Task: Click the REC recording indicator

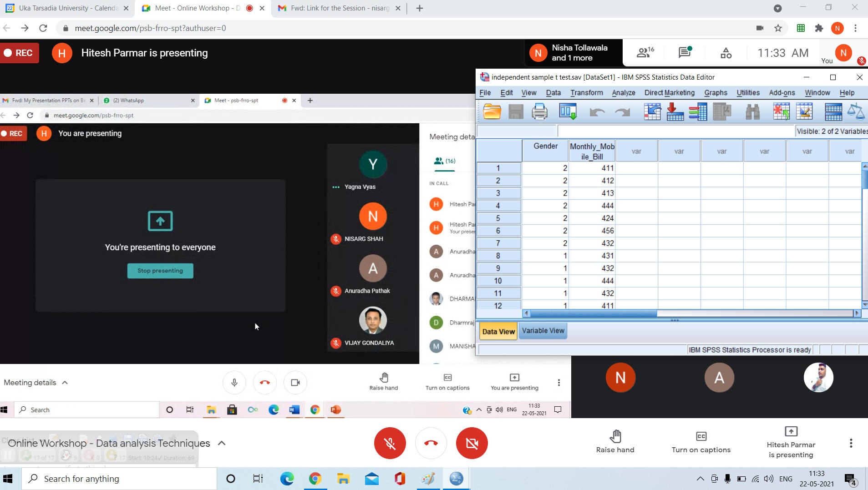Action: (x=19, y=53)
